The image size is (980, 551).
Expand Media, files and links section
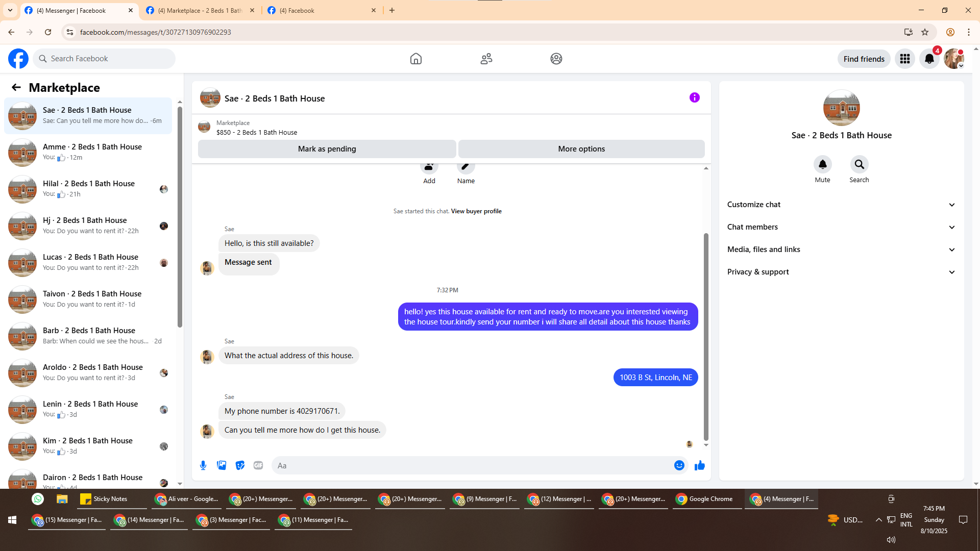click(x=841, y=249)
